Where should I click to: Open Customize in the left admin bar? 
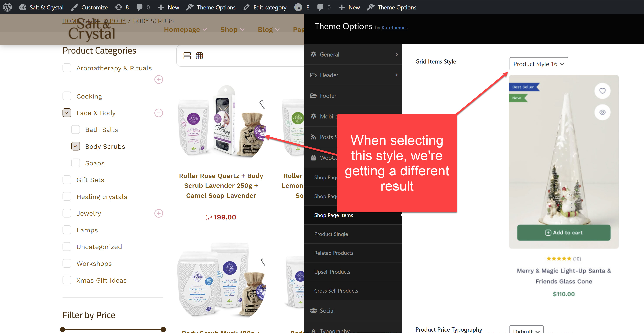(89, 7)
